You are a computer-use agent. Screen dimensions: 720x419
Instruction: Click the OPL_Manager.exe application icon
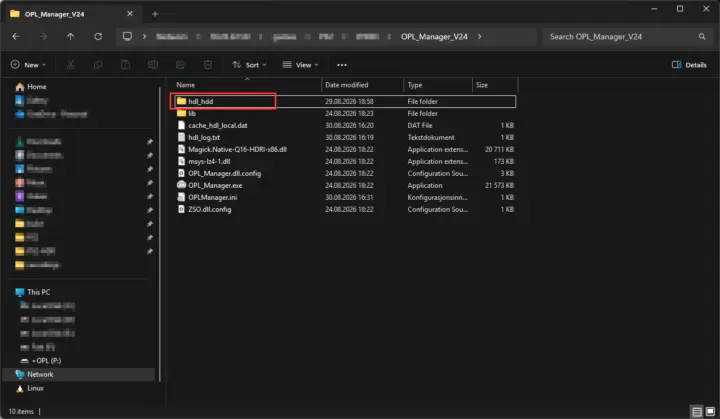click(181, 185)
